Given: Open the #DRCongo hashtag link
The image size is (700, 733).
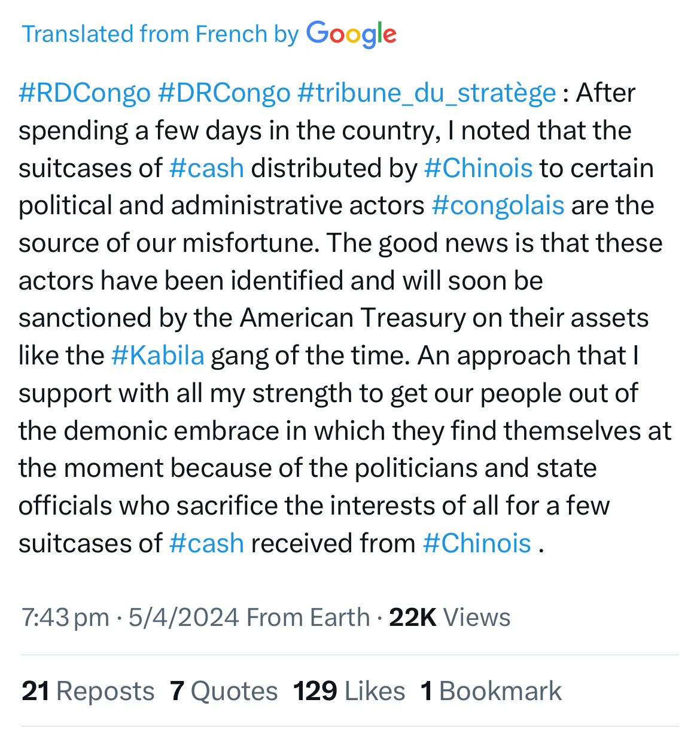Looking at the screenshot, I should pos(224,93).
